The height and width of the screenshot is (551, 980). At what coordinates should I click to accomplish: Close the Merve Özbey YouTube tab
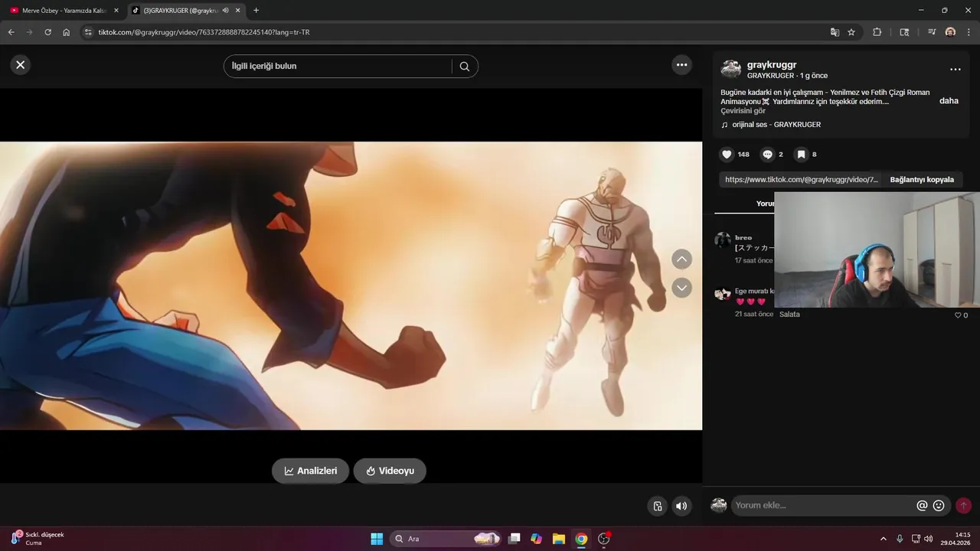[x=116, y=10]
